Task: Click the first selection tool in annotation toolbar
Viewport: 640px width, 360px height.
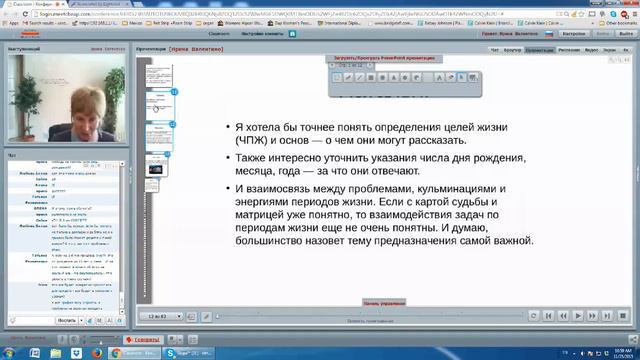Action: (337, 78)
